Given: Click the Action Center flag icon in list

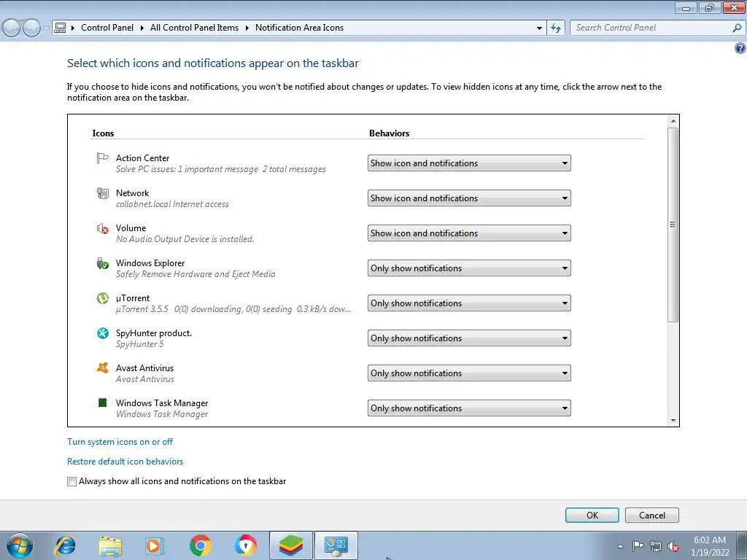Looking at the screenshot, I should [102, 158].
